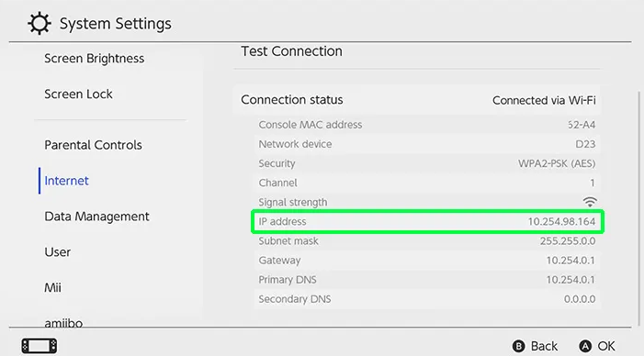Click the console controller icon at bottom left
Image resolution: width=644 pixels, height=356 pixels.
tap(40, 346)
